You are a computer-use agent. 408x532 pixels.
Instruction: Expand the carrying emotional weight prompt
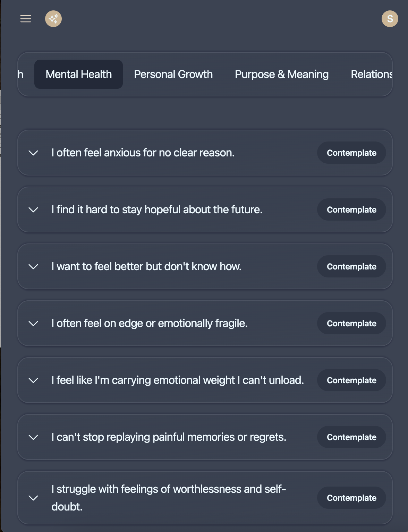(34, 380)
